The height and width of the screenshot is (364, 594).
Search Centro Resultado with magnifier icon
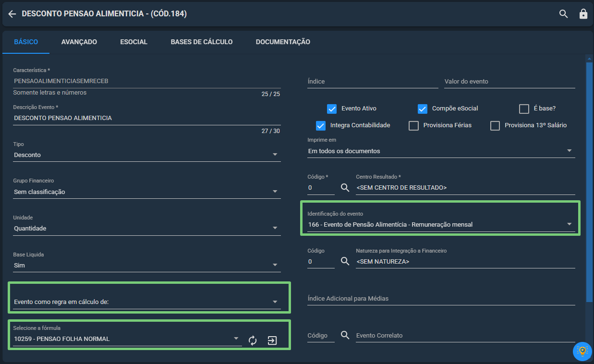[345, 188]
